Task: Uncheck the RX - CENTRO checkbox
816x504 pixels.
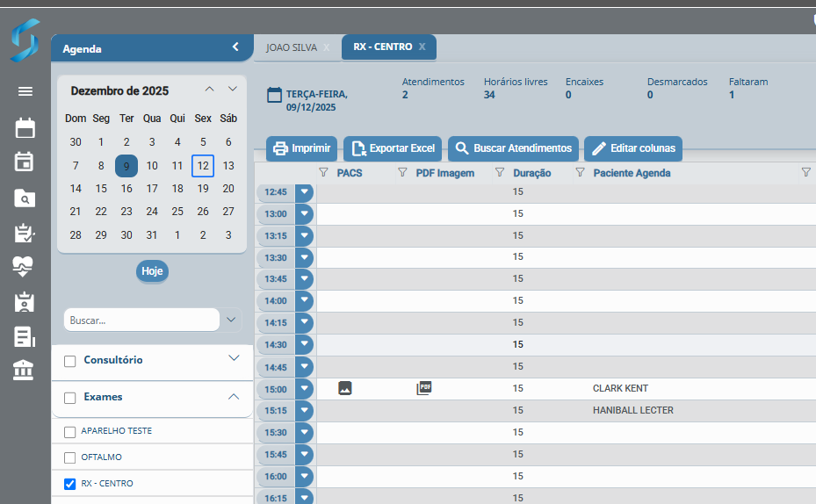Action: (x=70, y=484)
